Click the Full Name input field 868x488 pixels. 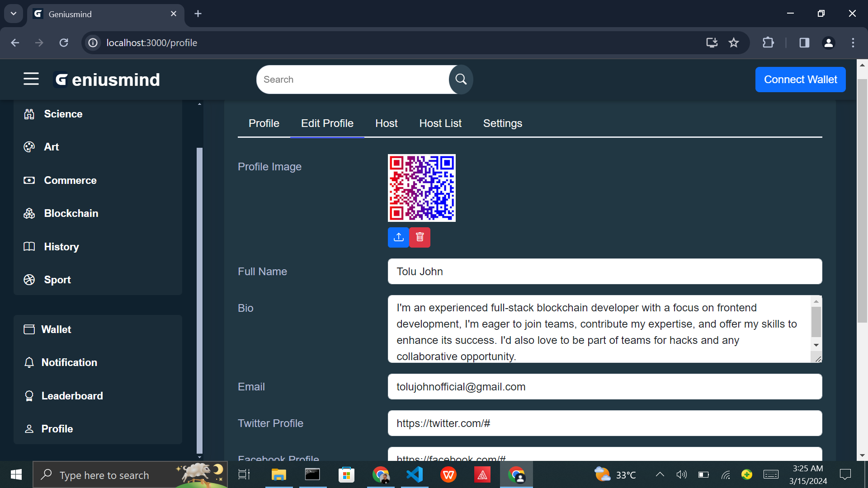(x=604, y=272)
